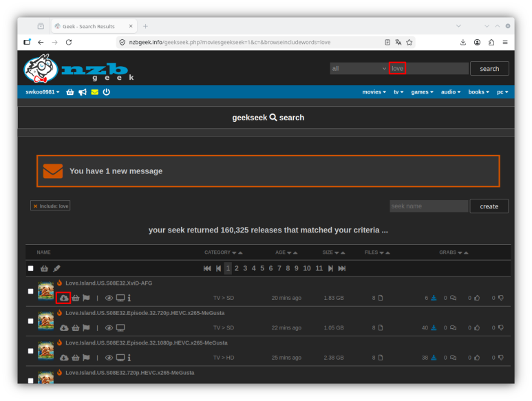Screen dimensions: 532x401
Task: Open the cart icon in blue navbar
Action: point(70,92)
